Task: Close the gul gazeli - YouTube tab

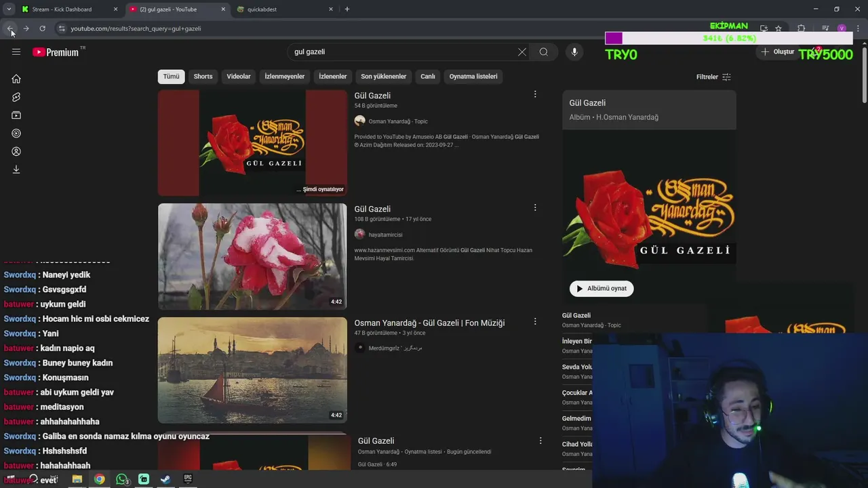Action: click(x=223, y=9)
